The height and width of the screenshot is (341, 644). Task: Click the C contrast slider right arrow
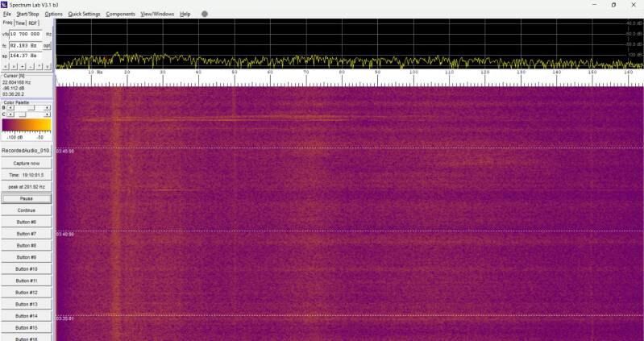(x=48, y=114)
